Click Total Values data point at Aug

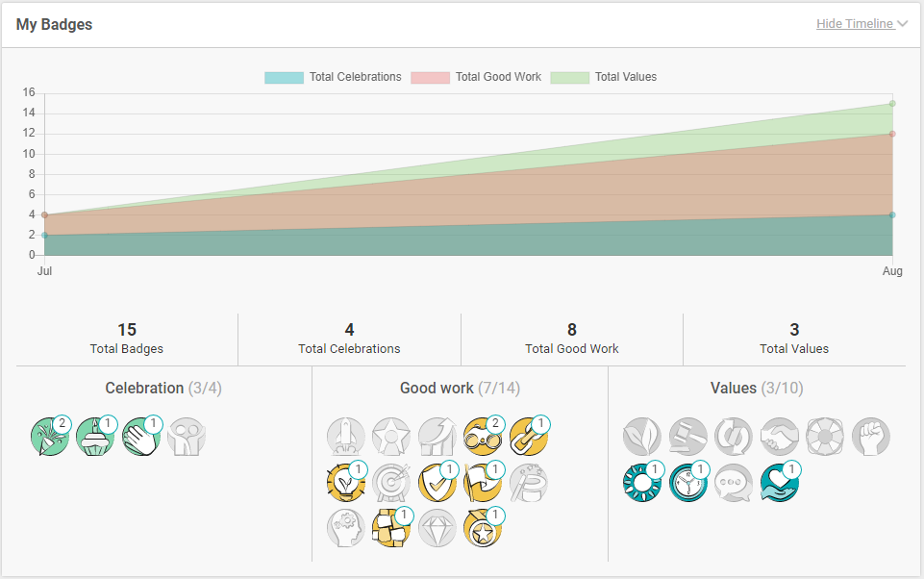pos(892,104)
